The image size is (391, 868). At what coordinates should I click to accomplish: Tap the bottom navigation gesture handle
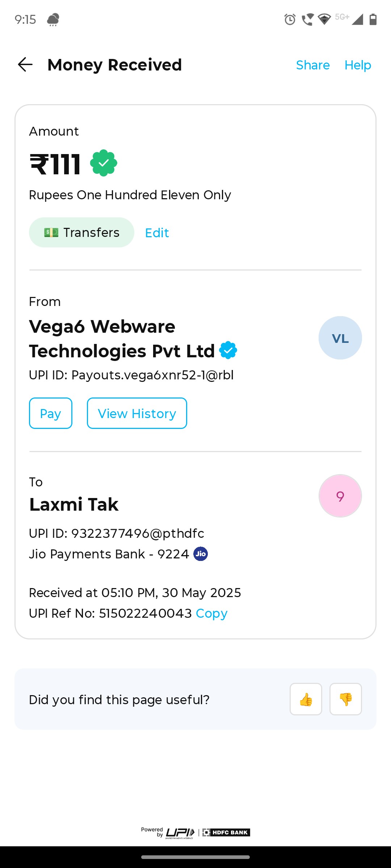tap(195, 857)
